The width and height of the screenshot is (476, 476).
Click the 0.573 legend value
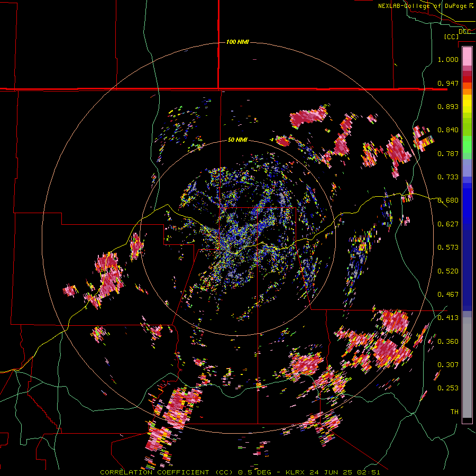tap(448, 248)
